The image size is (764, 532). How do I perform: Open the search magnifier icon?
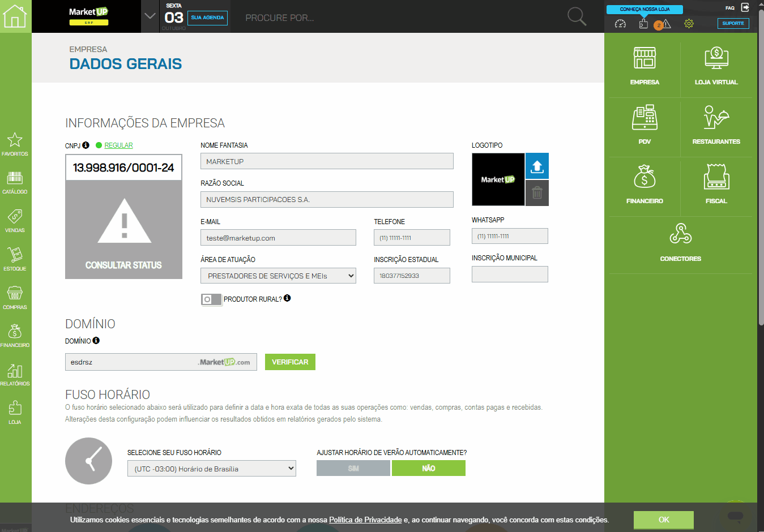click(x=577, y=16)
